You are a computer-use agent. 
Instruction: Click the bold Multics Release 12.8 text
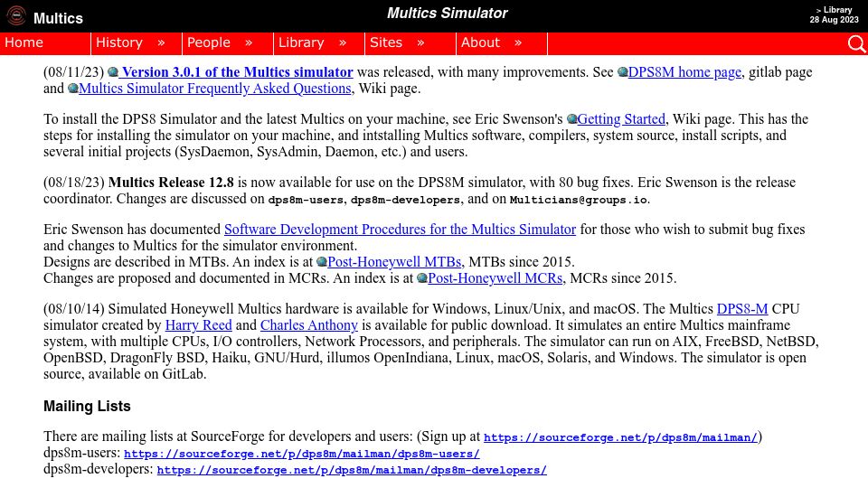pyautogui.click(x=171, y=182)
